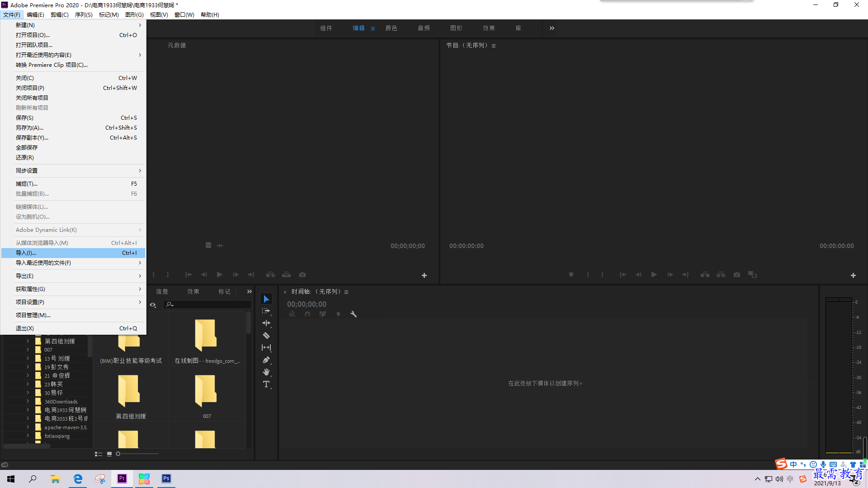868x488 pixels.
Task: Toggle timeline snap magnet icon
Action: pyautogui.click(x=307, y=314)
